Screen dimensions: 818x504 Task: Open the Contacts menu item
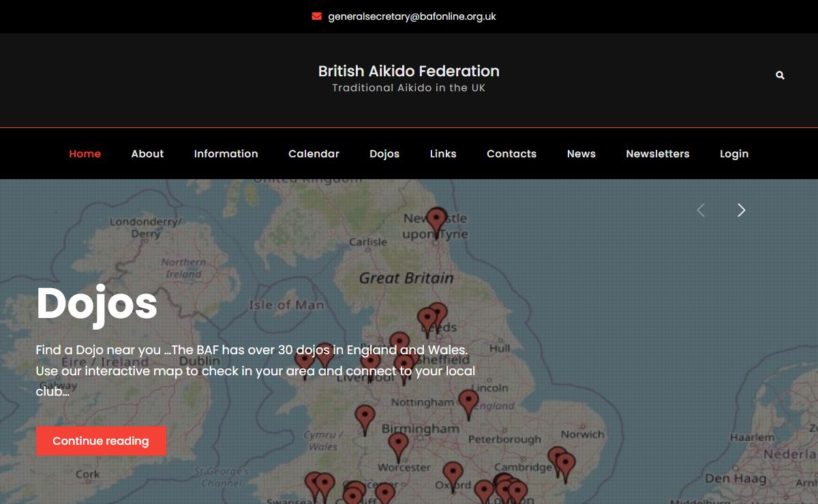pos(511,154)
